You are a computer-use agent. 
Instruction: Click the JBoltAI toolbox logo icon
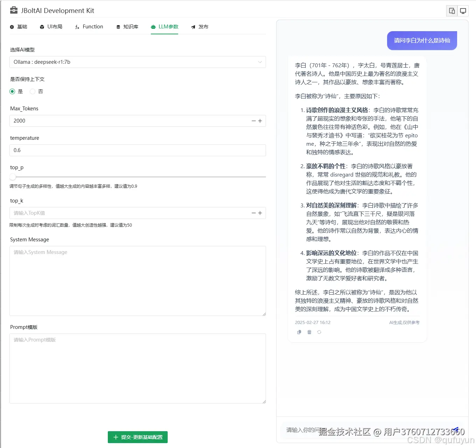14,10
